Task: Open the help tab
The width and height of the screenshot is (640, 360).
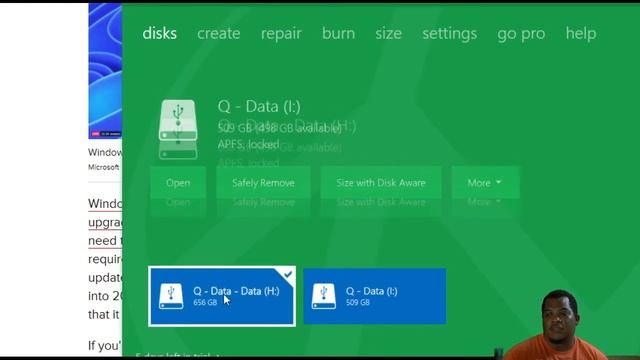Action: click(581, 33)
